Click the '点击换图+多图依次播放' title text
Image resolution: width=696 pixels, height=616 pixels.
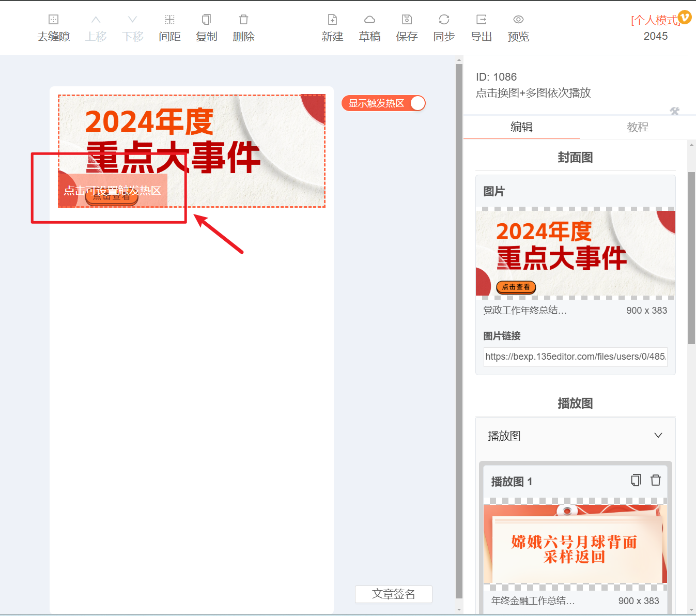(533, 93)
